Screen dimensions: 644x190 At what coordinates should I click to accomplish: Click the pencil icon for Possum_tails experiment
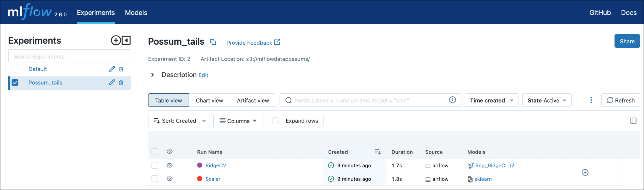coord(112,83)
